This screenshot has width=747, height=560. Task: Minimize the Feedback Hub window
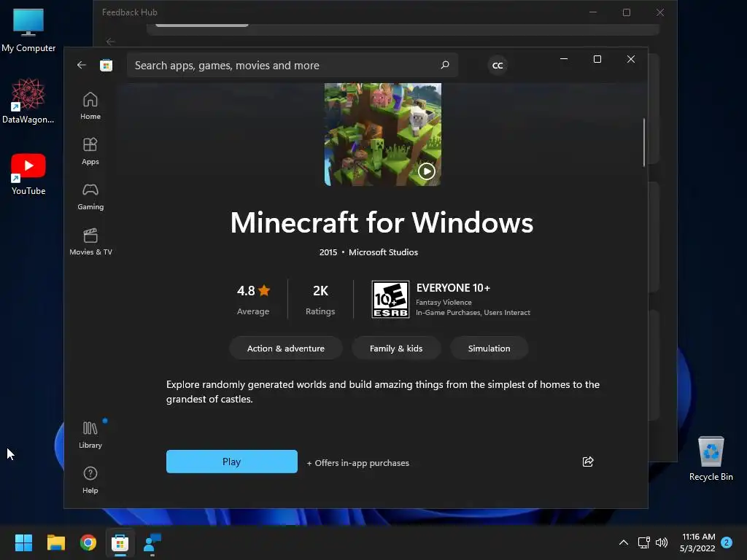[593, 12]
